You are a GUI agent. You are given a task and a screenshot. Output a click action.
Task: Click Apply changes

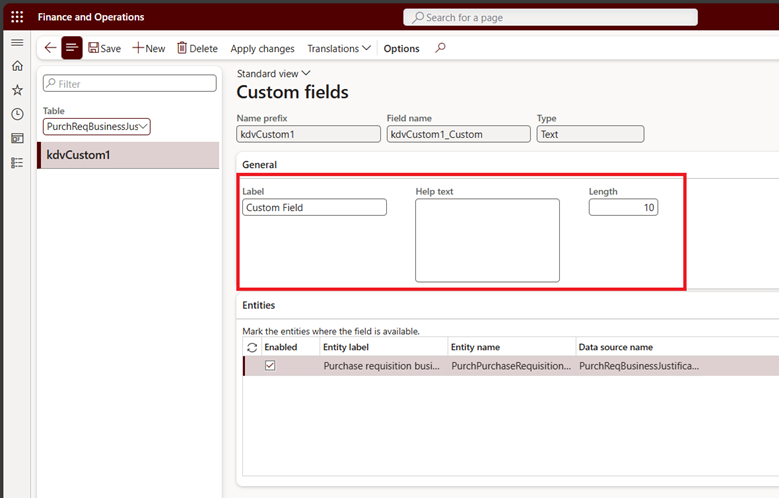[262, 49]
